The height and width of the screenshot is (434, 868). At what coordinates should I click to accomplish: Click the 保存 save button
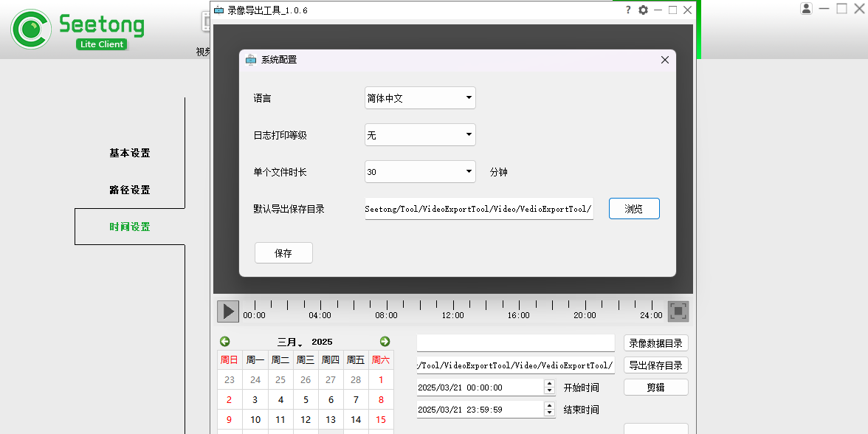283,253
